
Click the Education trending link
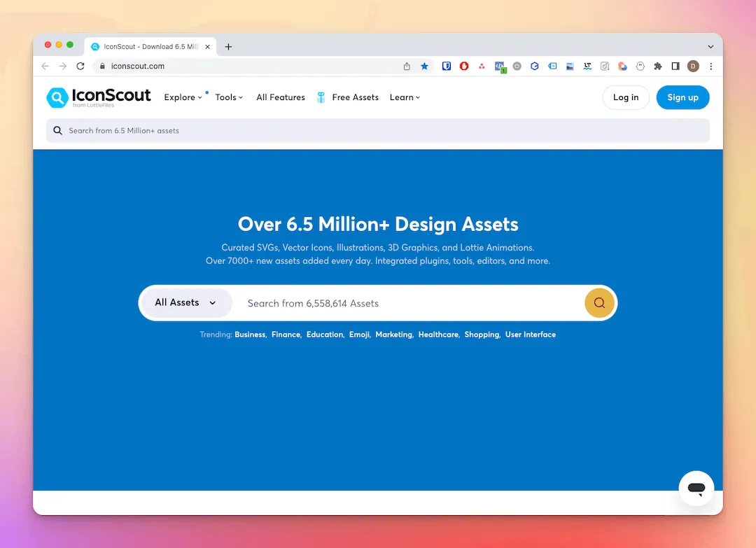[325, 335]
